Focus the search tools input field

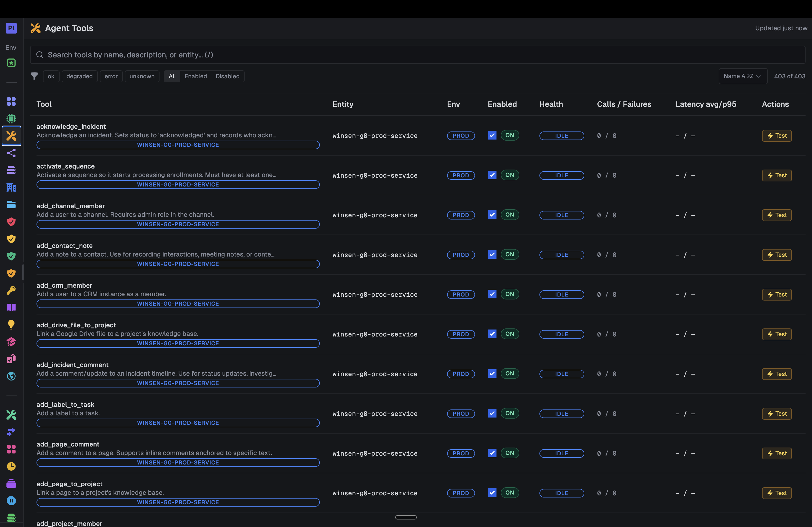[418, 55]
